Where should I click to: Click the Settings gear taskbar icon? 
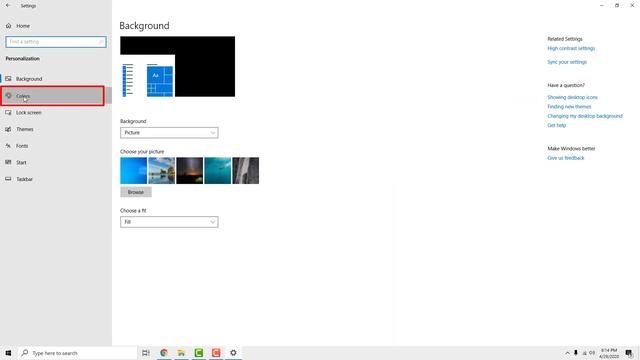coord(233,353)
